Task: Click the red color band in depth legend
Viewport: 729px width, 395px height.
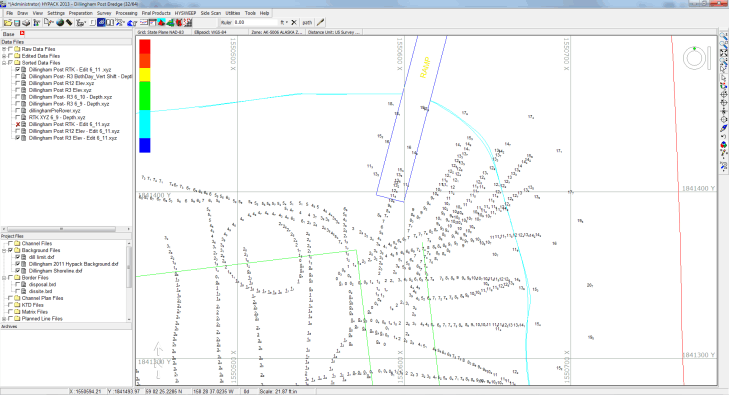Action: tap(145, 46)
